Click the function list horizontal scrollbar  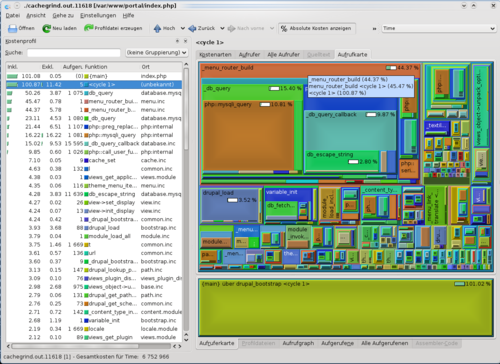[x=94, y=346]
